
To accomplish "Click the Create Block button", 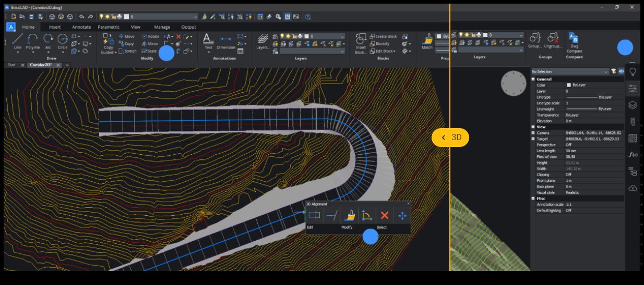I will point(384,36).
